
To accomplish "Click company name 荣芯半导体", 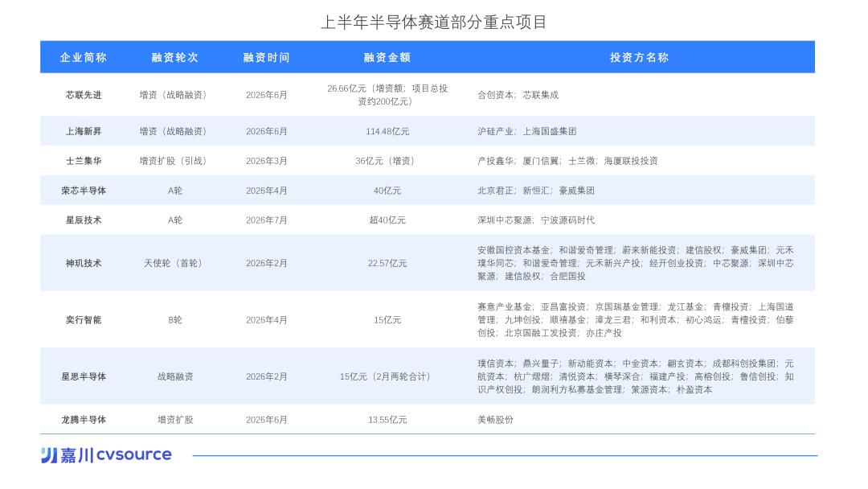I will coord(84,191).
